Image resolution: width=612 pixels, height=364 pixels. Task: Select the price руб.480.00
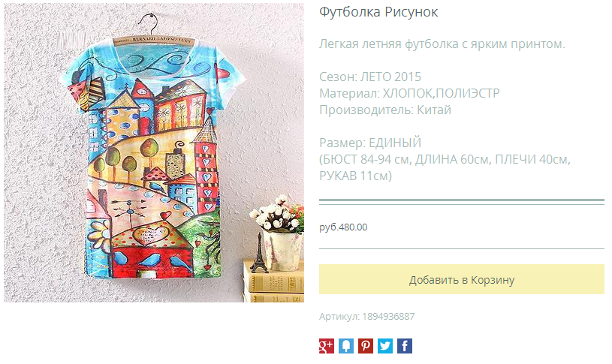[343, 227]
